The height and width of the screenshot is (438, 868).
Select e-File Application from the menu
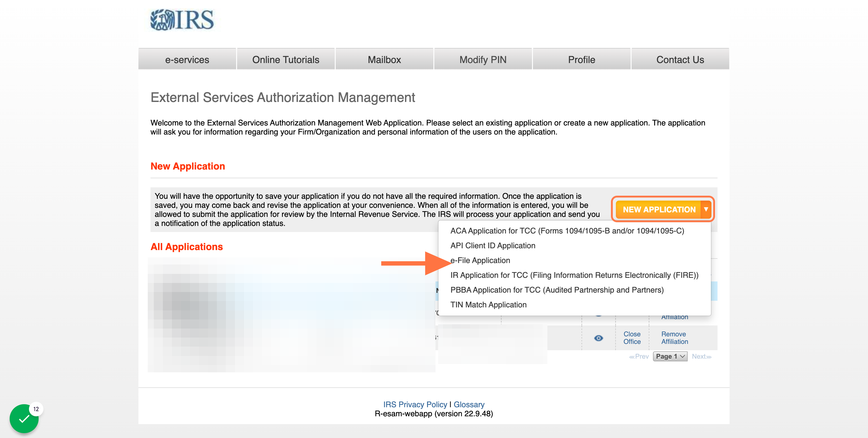(x=480, y=260)
